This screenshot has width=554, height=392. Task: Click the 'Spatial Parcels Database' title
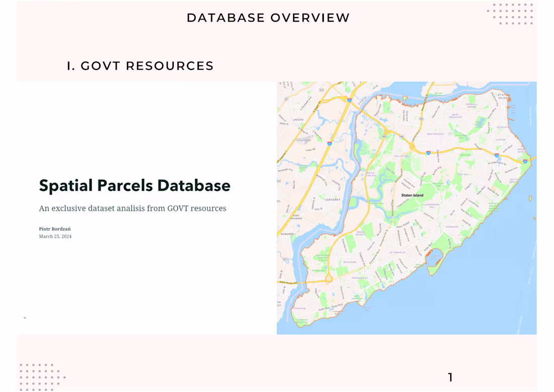click(134, 185)
